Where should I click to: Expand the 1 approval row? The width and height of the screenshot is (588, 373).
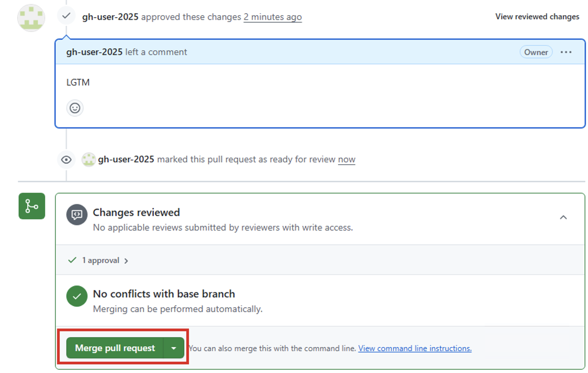[x=98, y=260]
